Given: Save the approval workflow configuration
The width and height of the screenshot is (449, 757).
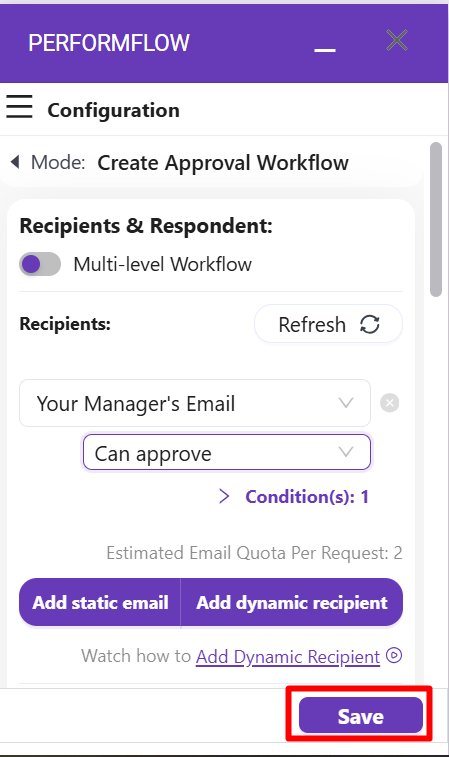Looking at the screenshot, I should tap(361, 715).
